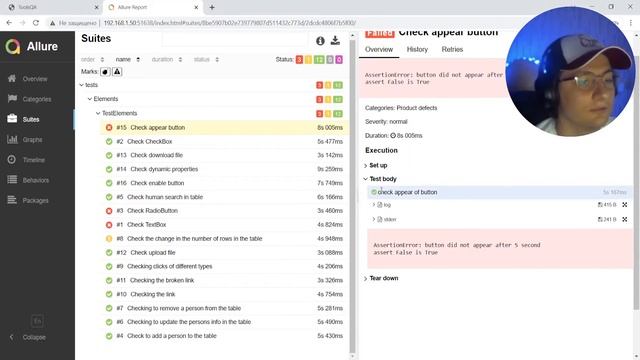This screenshot has height=360, width=640.
Task: Switch to the first browser tab
Action: coord(53,7)
